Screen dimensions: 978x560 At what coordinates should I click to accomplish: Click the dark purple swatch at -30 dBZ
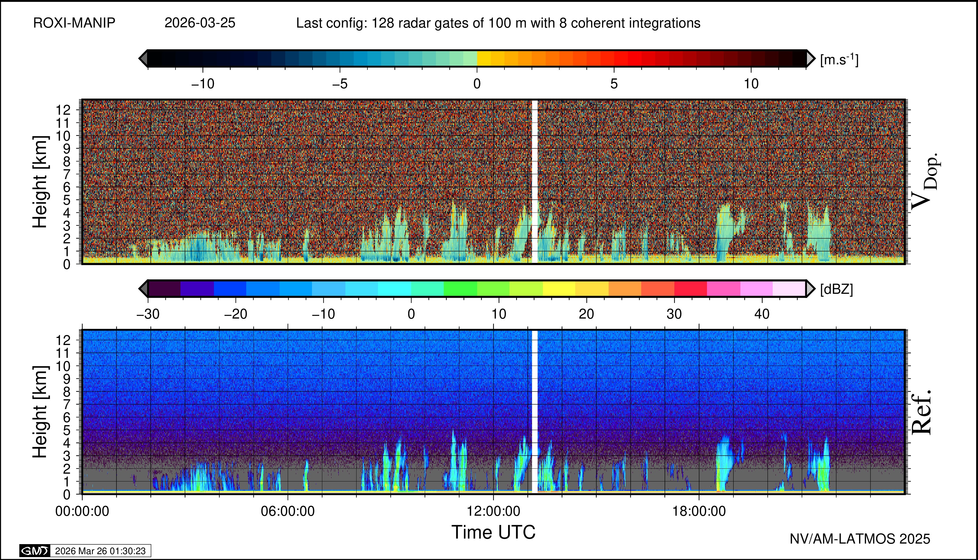pyautogui.click(x=164, y=288)
